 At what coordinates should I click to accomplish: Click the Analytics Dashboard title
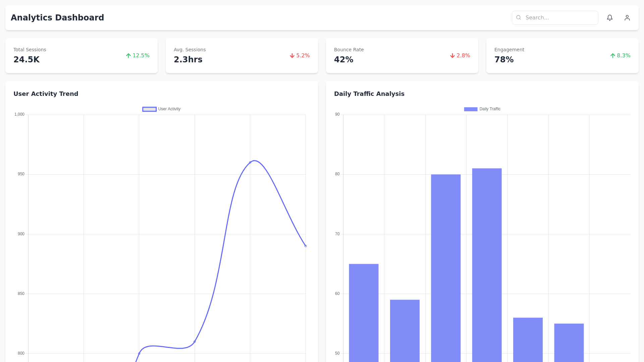point(57,18)
